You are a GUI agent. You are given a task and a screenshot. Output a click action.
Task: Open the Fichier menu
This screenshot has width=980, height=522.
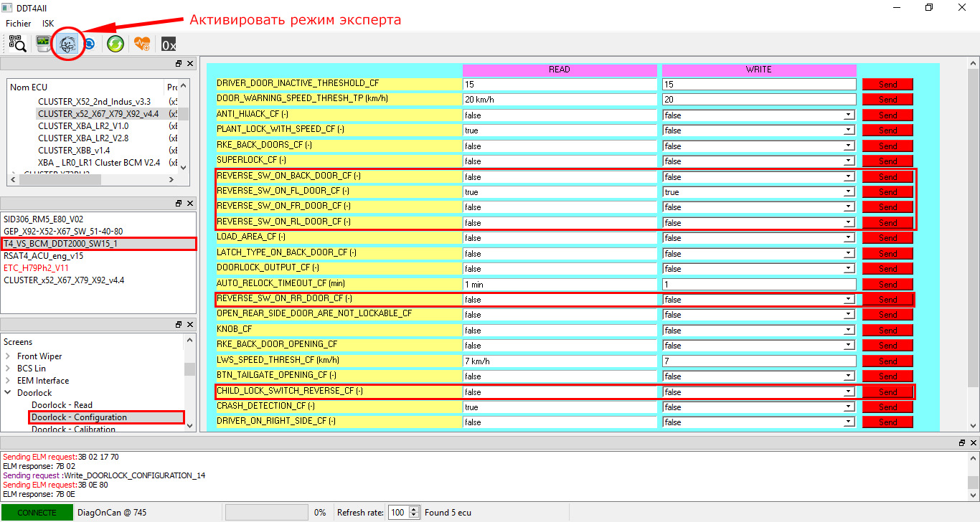tap(18, 24)
